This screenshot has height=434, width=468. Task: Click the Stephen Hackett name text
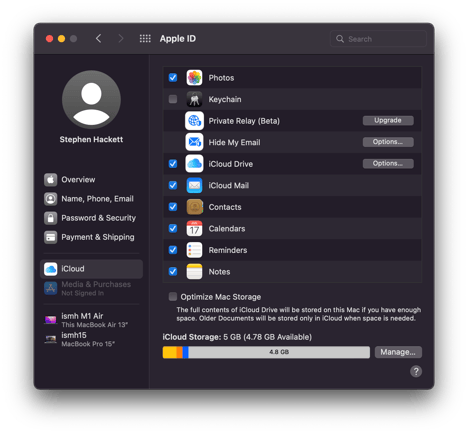coord(91,140)
